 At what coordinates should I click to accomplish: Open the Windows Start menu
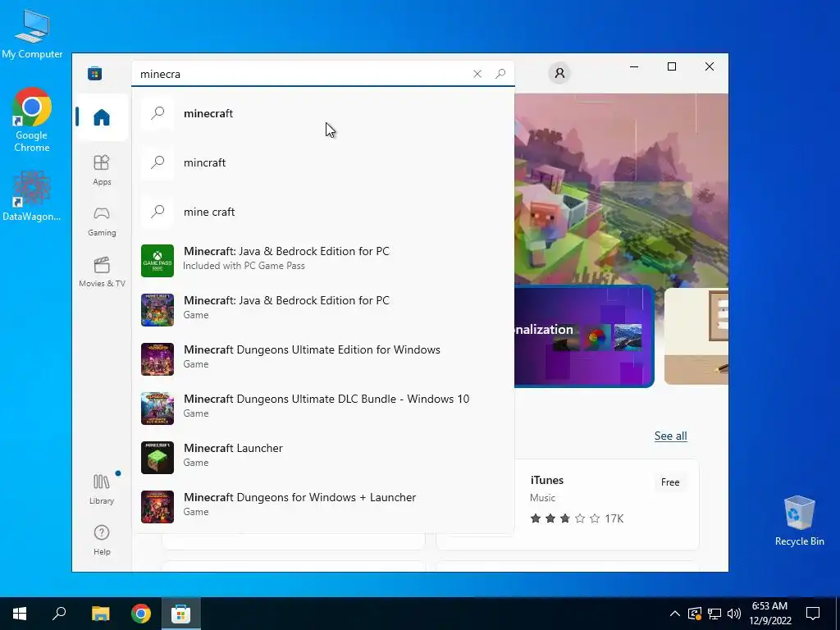point(20,614)
